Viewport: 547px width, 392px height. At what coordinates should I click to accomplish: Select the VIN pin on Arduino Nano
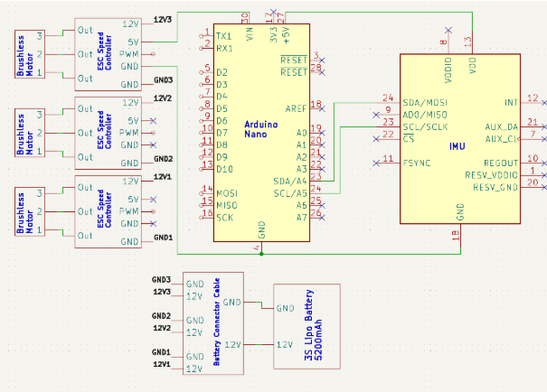click(x=249, y=34)
